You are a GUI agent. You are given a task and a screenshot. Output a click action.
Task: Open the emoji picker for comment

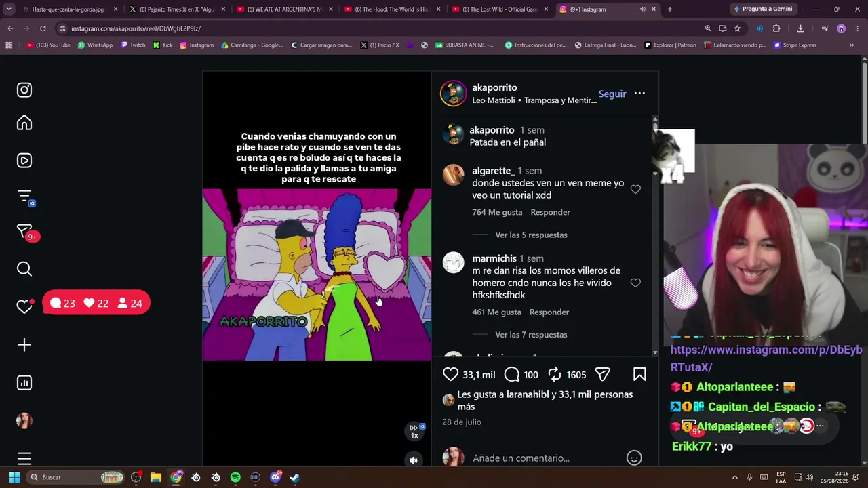(x=634, y=458)
